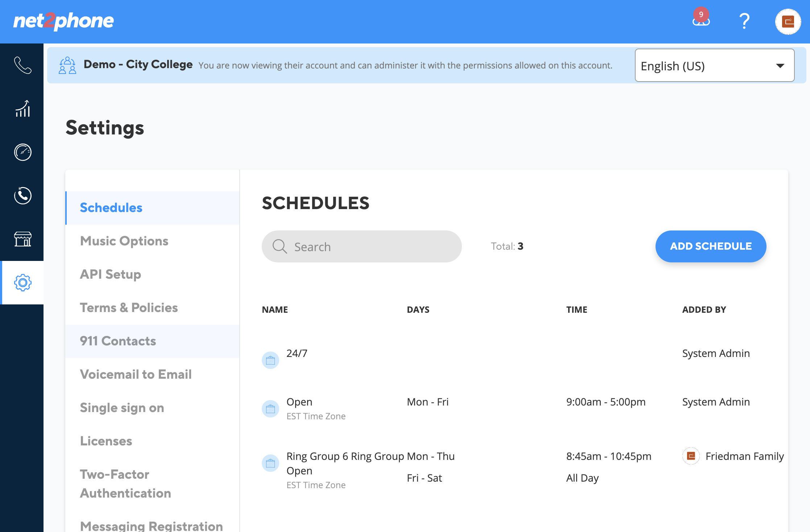The image size is (810, 532).
Task: Open the dashboard gauge sidebar icon
Action: [22, 152]
